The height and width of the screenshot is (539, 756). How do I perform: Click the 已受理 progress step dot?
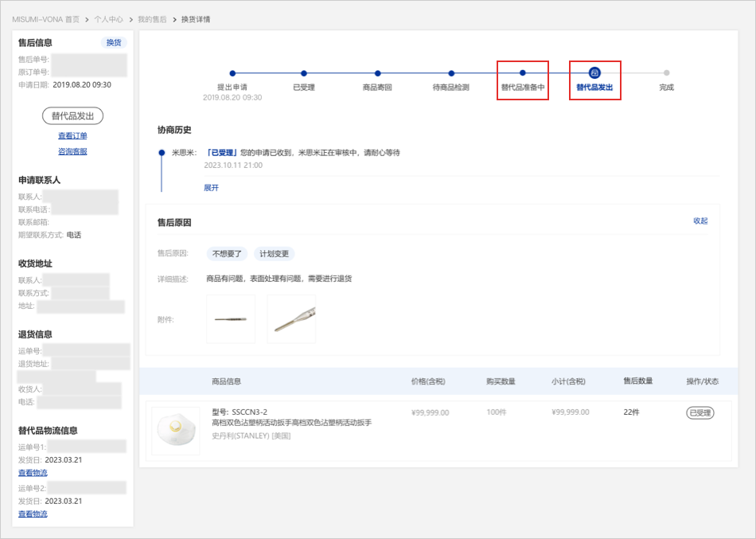click(304, 73)
